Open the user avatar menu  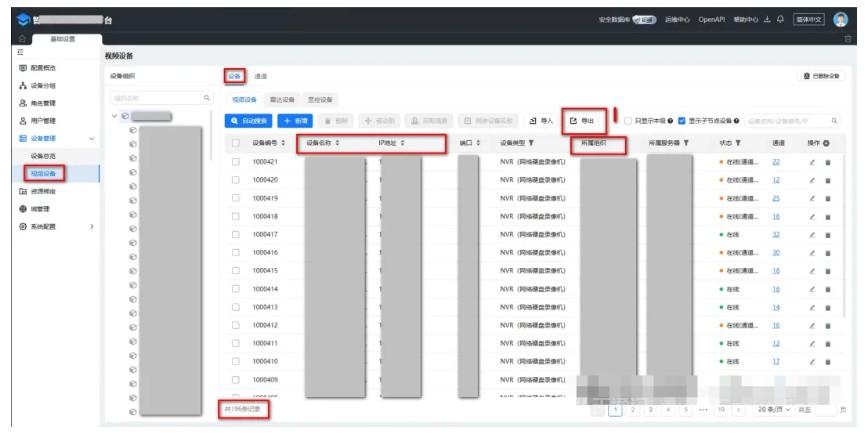tap(840, 19)
